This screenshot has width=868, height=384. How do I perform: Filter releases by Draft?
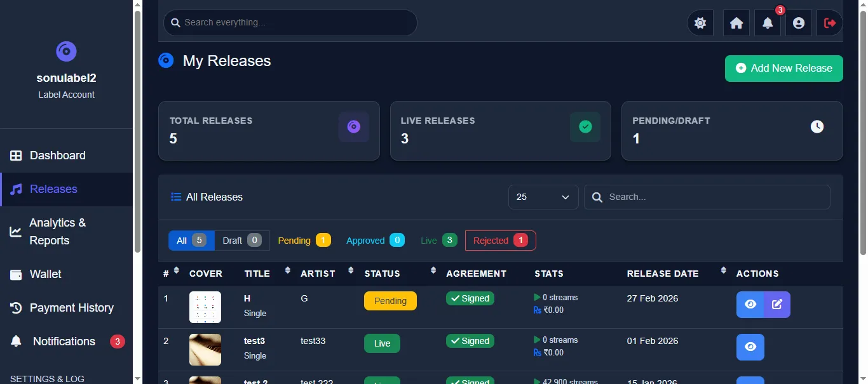[x=242, y=241]
